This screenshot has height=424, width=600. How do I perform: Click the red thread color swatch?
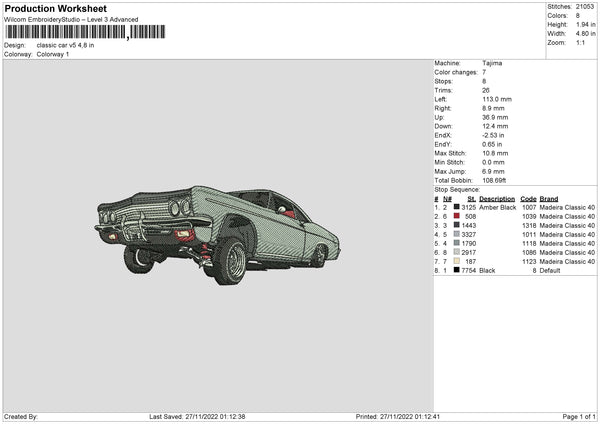pos(457,216)
